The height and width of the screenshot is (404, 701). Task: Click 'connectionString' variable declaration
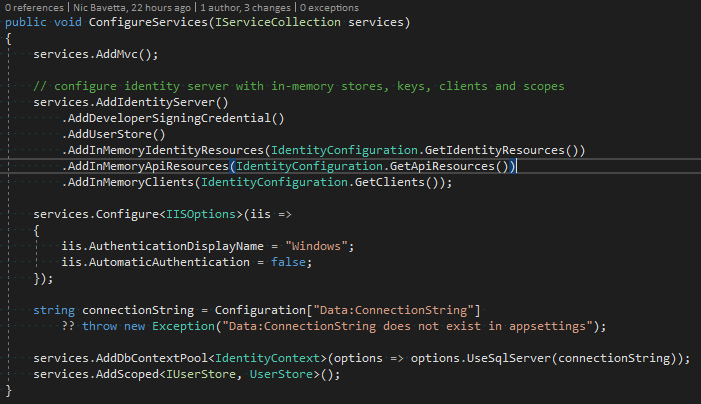(138, 310)
